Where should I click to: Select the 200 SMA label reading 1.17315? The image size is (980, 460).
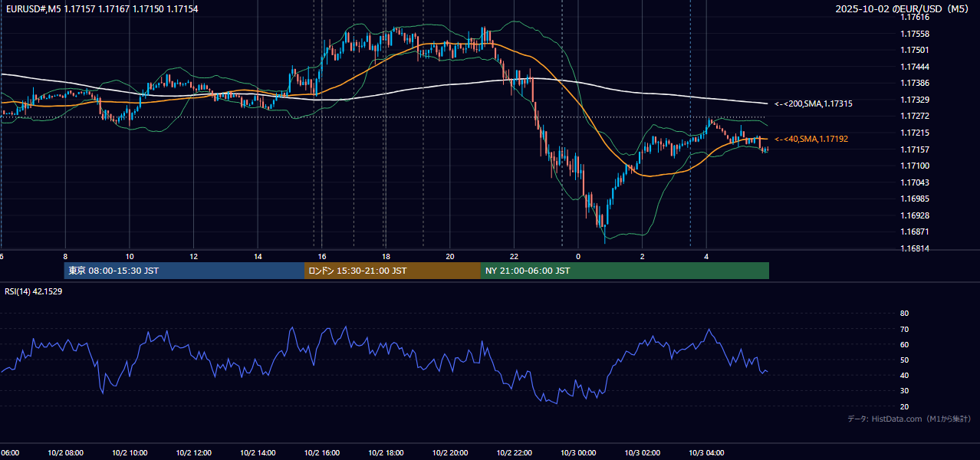point(814,103)
